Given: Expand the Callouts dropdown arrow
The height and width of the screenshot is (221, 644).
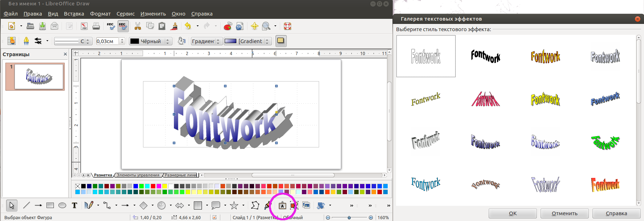Looking at the screenshot, I should pos(225,205).
